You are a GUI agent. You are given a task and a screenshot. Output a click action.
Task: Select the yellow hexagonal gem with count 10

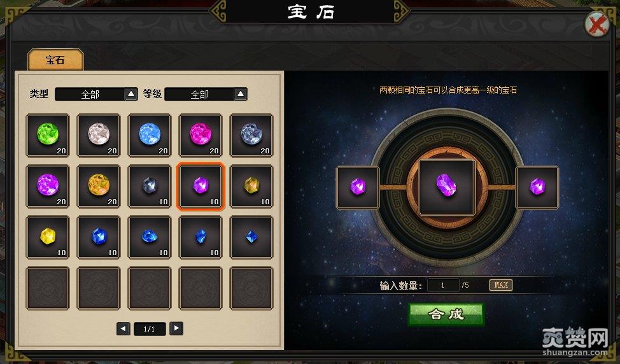(x=48, y=237)
